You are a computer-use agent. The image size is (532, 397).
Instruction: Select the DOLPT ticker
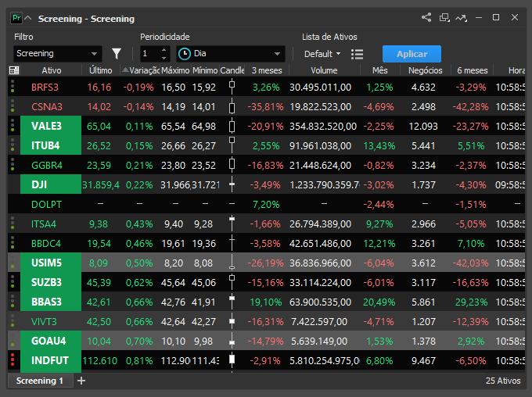point(46,205)
